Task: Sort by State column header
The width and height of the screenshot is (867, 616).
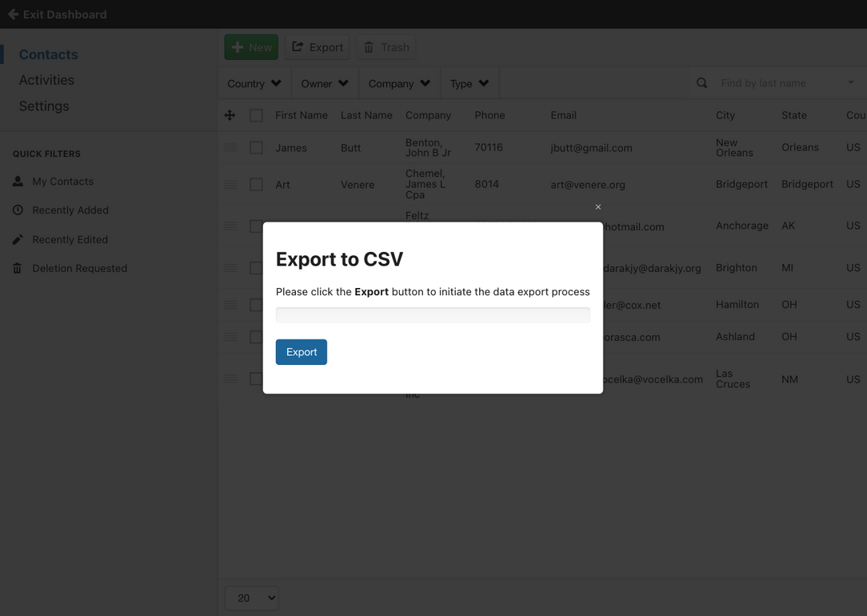Action: coord(794,115)
